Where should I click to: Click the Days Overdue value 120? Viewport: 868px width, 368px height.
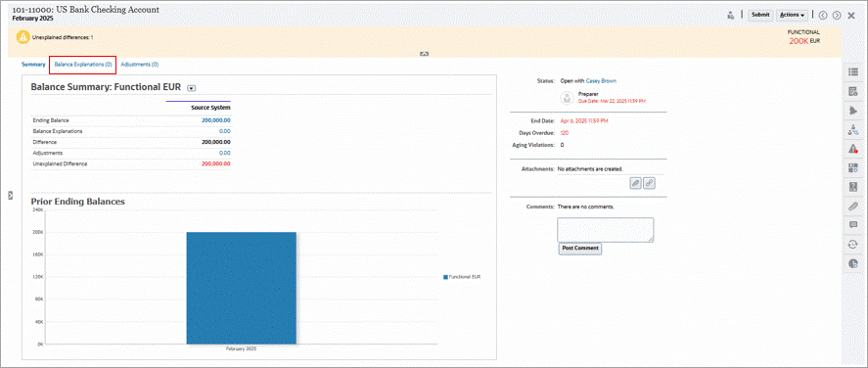point(565,133)
